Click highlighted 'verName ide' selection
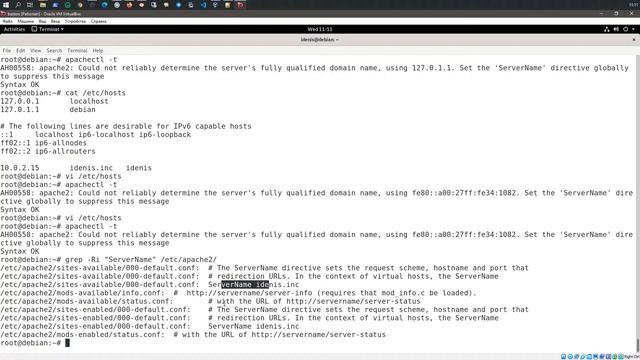Viewport: 640px width, 360px height. pos(245,284)
